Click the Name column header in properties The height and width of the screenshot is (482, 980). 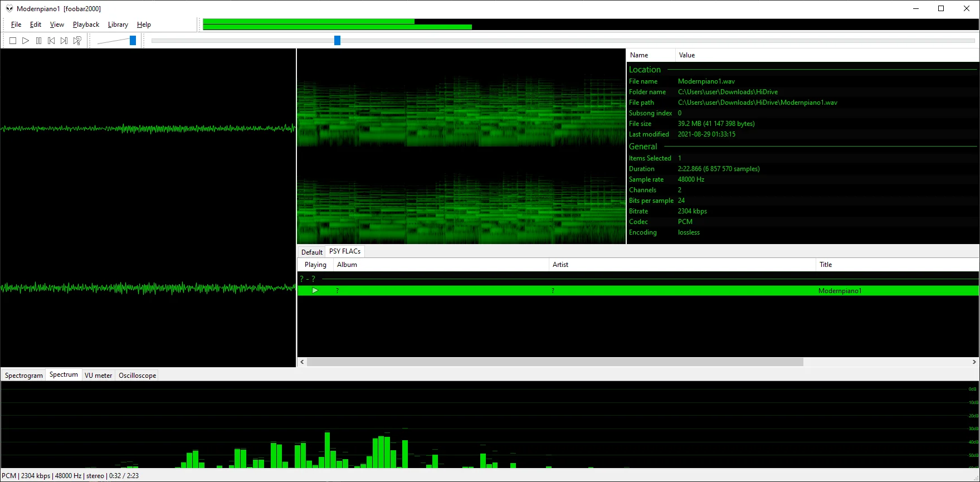[651, 55]
